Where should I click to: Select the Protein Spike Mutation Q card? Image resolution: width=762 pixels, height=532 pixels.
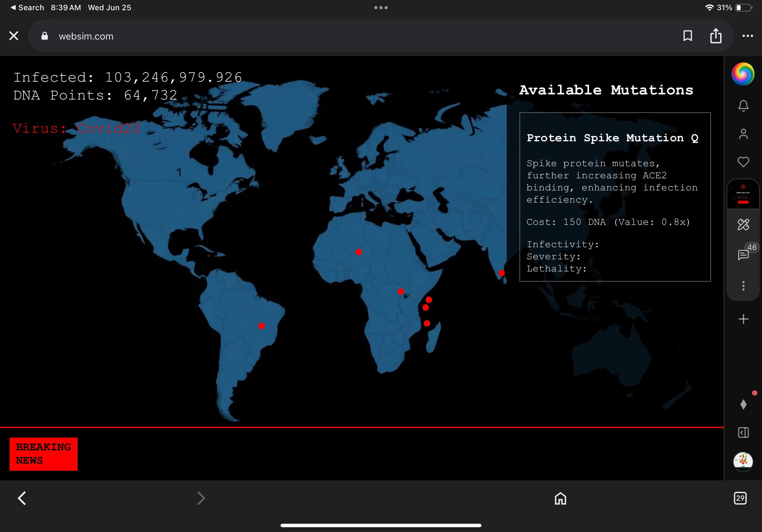615,197
